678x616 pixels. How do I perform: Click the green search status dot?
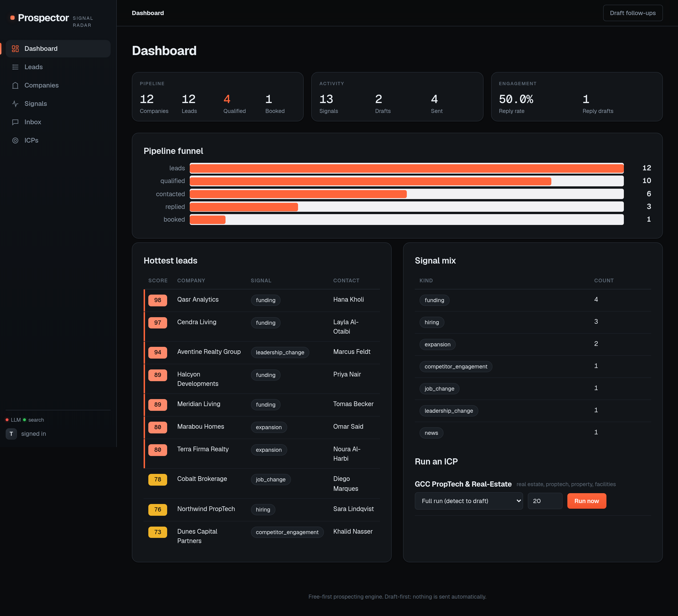point(24,420)
